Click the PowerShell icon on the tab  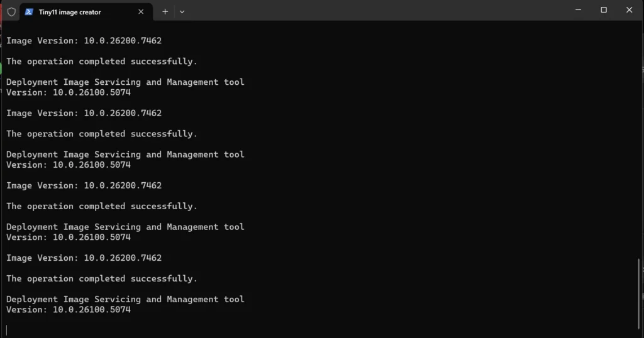point(29,11)
